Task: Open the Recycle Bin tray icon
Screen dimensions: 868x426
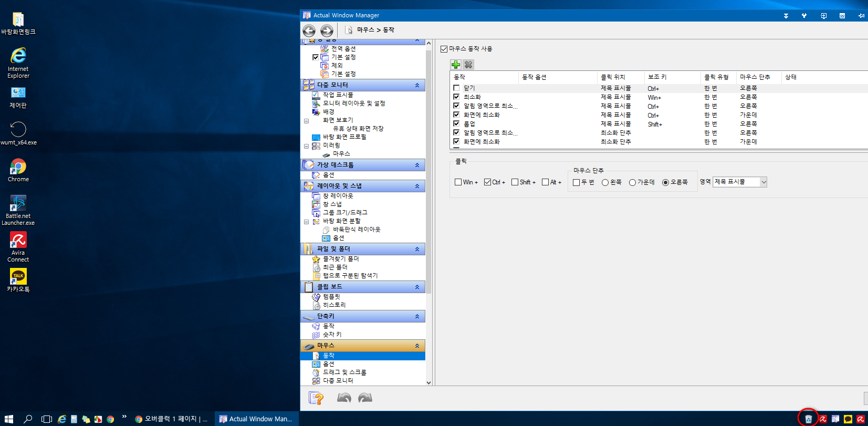Action: point(809,419)
